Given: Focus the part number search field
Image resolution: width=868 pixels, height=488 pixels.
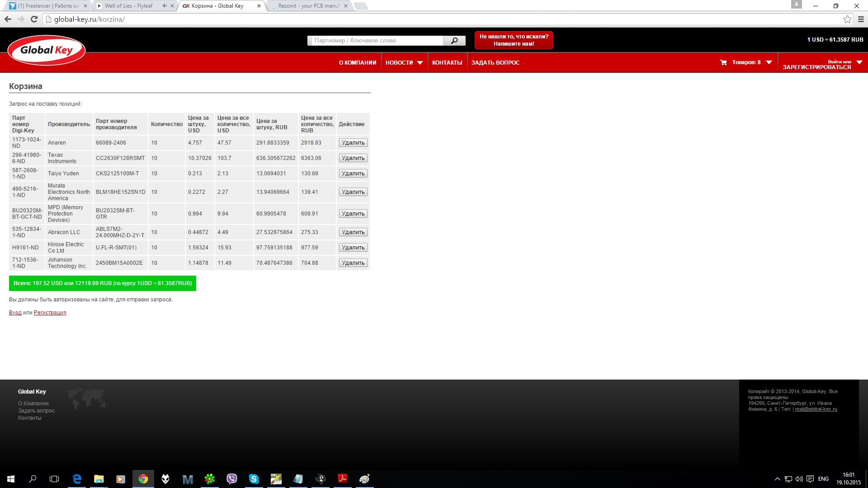Looking at the screenshot, I should point(378,41).
